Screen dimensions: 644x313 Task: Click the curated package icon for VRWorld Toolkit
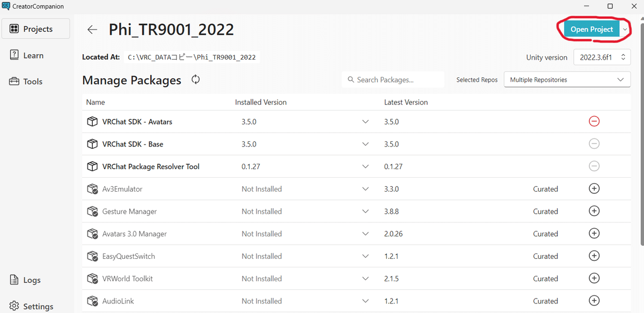(x=92, y=279)
